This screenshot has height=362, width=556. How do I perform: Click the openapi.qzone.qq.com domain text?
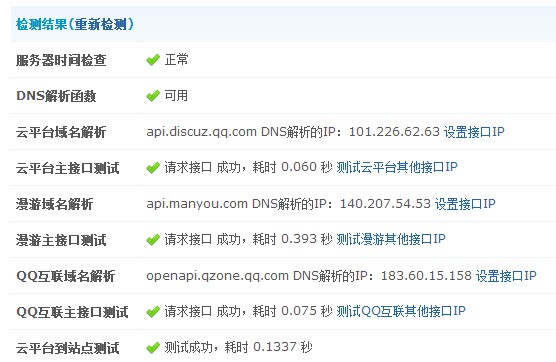217,276
